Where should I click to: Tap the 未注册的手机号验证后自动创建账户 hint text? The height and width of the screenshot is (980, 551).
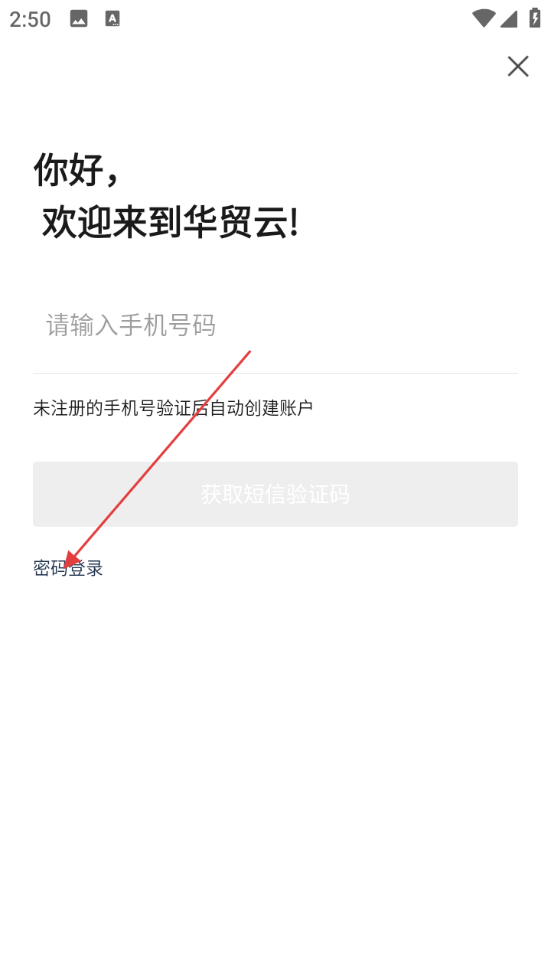173,408
